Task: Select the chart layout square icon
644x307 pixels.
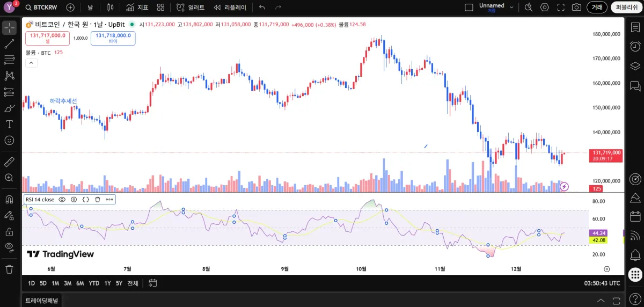Action: (469, 8)
